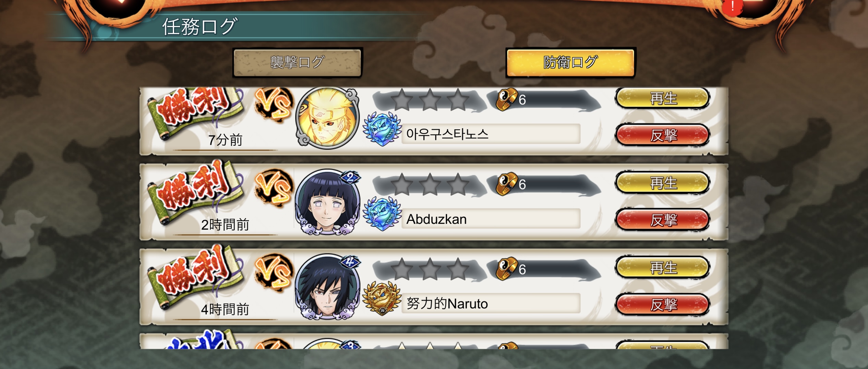Tap the yin-yang scroll icon in Abduzkan's row
The image size is (868, 369).
507,184
